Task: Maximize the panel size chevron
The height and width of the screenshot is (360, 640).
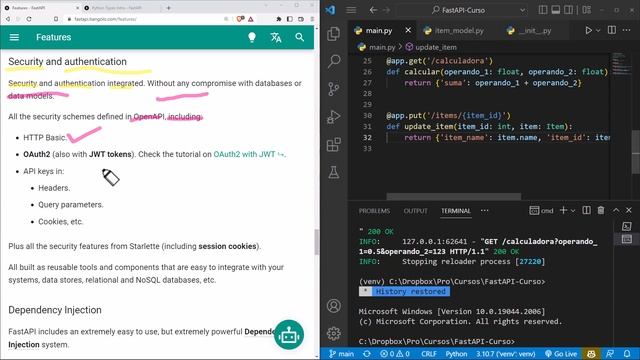Action: [616, 210]
